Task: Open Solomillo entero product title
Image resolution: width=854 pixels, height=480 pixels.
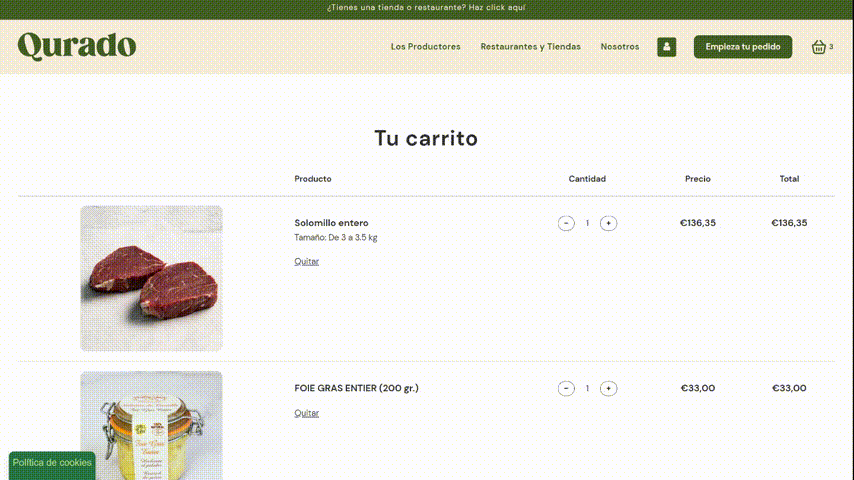Action: pos(331,223)
